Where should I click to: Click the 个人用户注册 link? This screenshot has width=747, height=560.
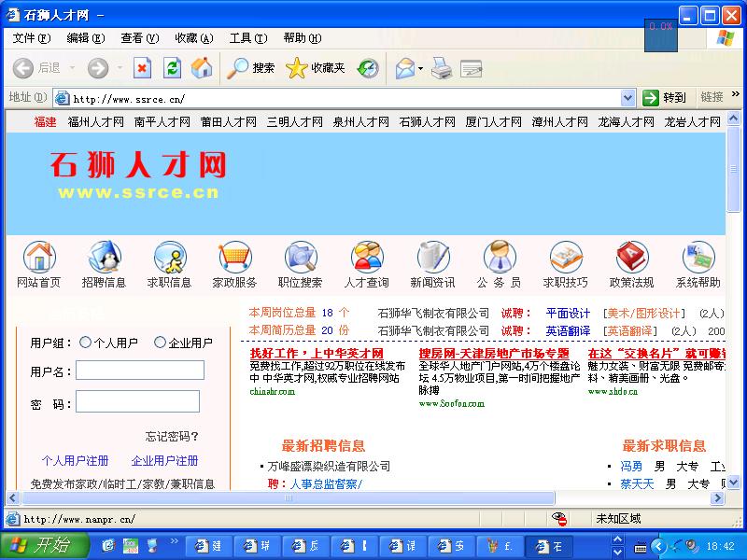(x=76, y=461)
